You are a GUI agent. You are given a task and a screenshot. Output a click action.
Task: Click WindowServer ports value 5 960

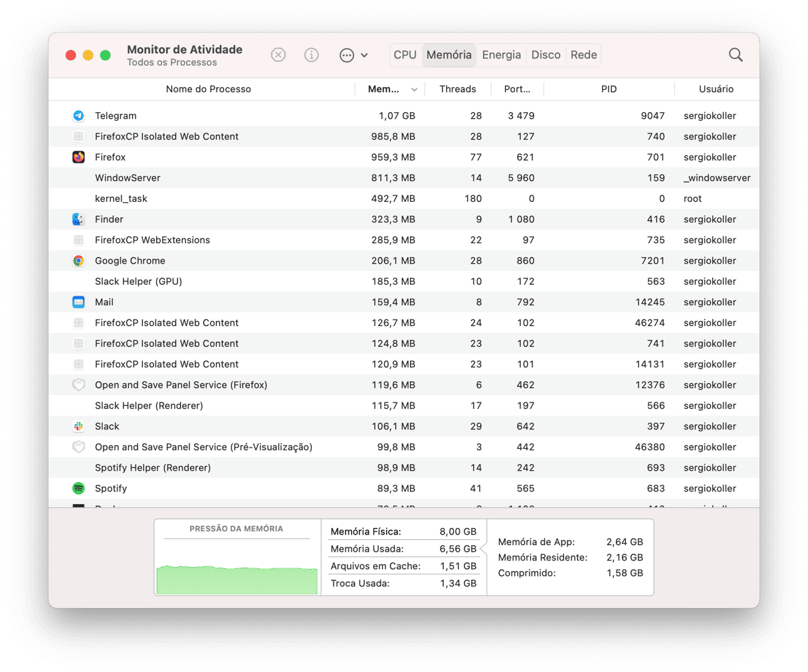coord(521,178)
